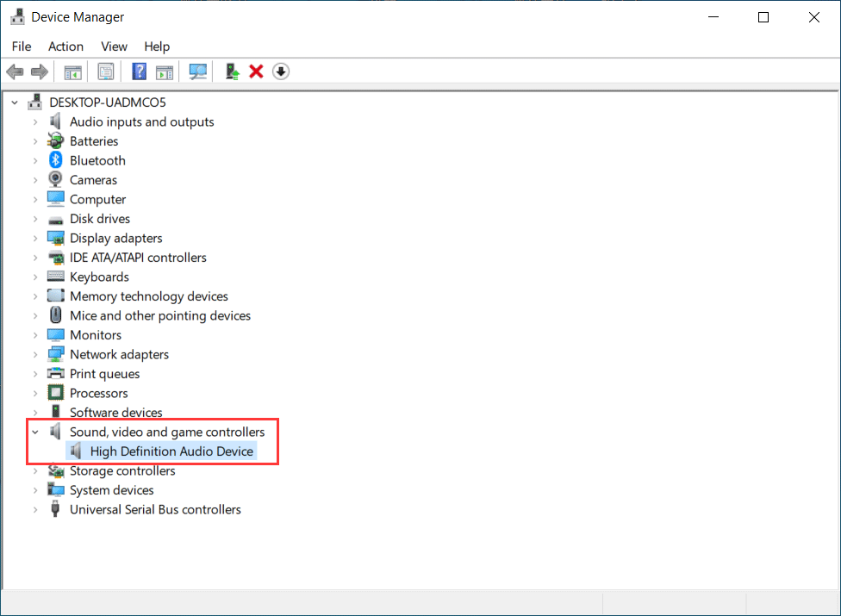
Task: Select the Batteries category icon
Action: (x=55, y=141)
